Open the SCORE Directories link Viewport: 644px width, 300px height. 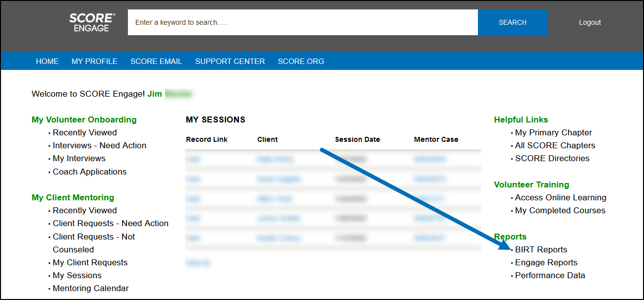pyautogui.click(x=552, y=158)
